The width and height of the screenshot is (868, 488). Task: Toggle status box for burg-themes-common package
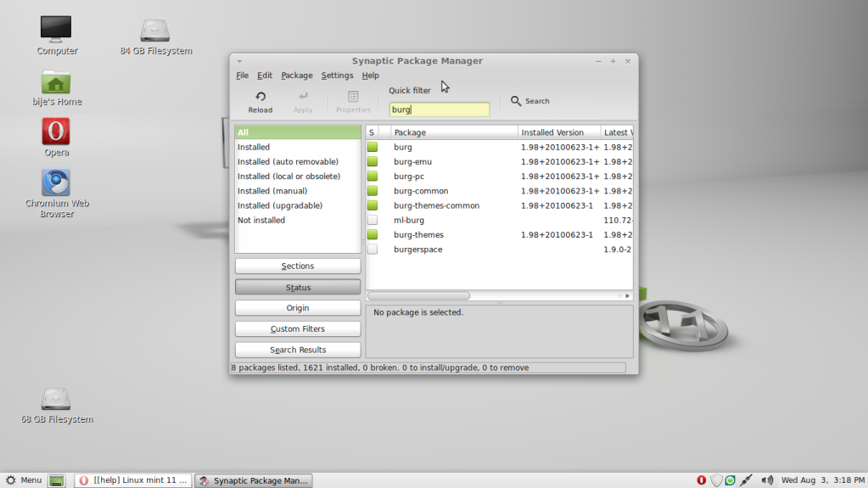(x=372, y=205)
